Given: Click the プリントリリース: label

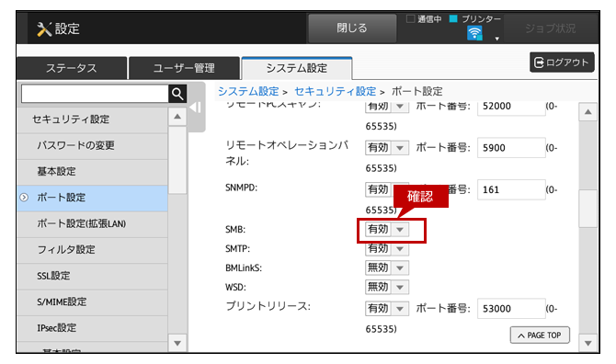Looking at the screenshot, I should point(268,307).
